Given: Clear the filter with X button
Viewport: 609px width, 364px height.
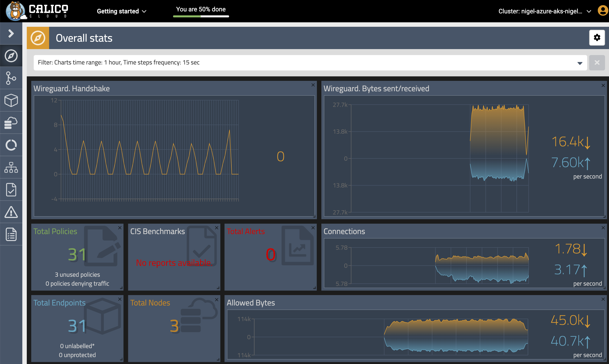Looking at the screenshot, I should tap(597, 62).
